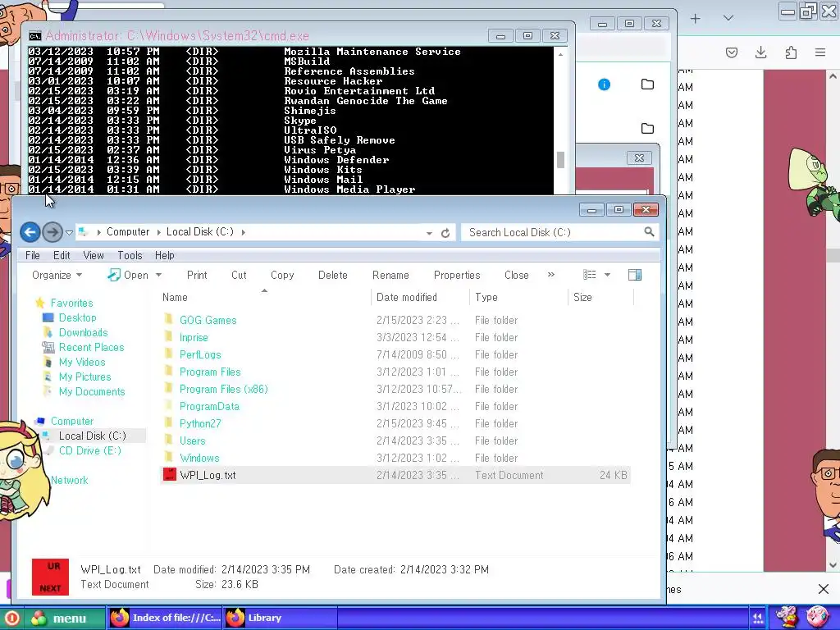
Task: Sort by the Size column header
Action: 582,297
